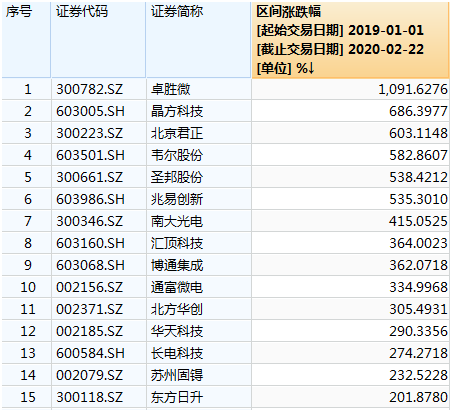The height and width of the screenshot is (412, 462).
Task: Click code 600584.SH for 长电科技
Action: 99,353
